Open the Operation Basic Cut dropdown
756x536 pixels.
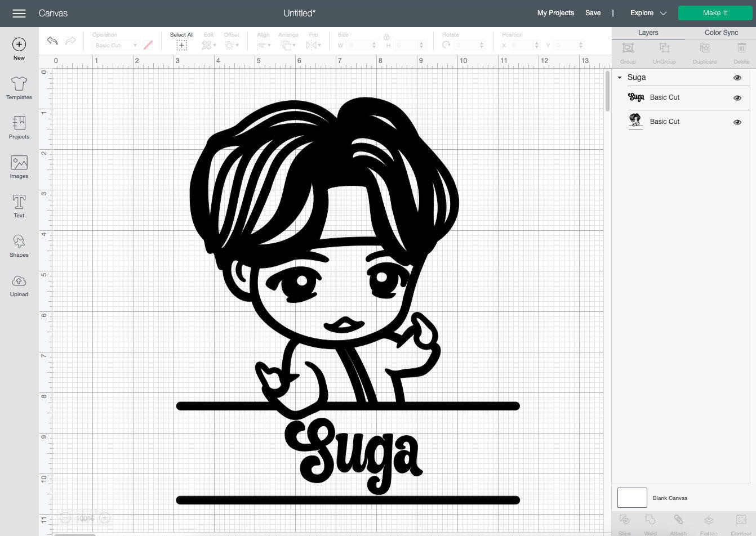pyautogui.click(x=116, y=45)
